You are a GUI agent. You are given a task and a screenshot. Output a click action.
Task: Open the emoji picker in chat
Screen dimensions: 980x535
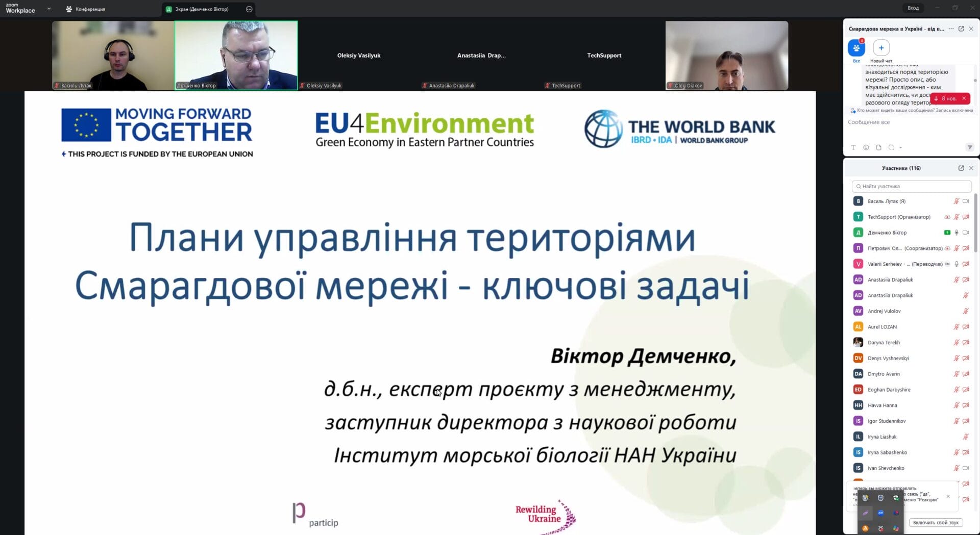point(866,147)
